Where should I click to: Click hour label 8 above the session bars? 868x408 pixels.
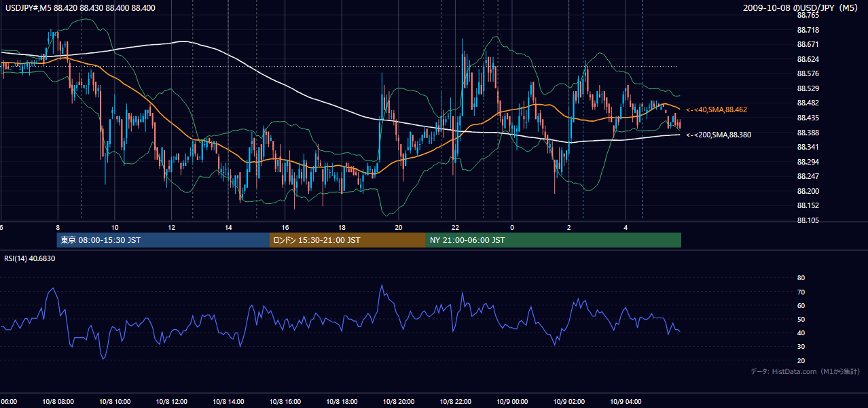pyautogui.click(x=58, y=227)
